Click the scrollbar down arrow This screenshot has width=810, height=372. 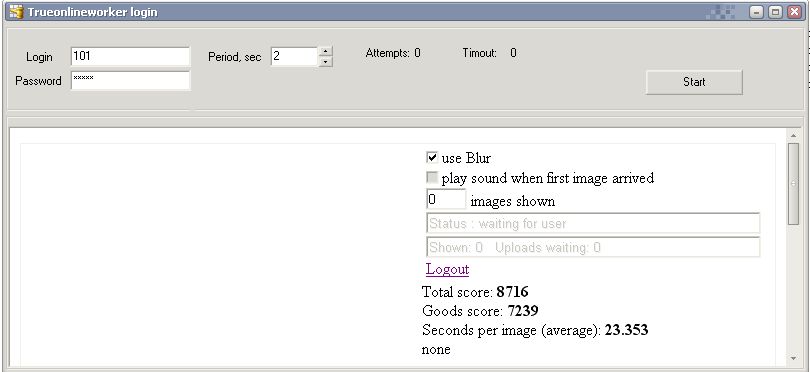click(793, 358)
